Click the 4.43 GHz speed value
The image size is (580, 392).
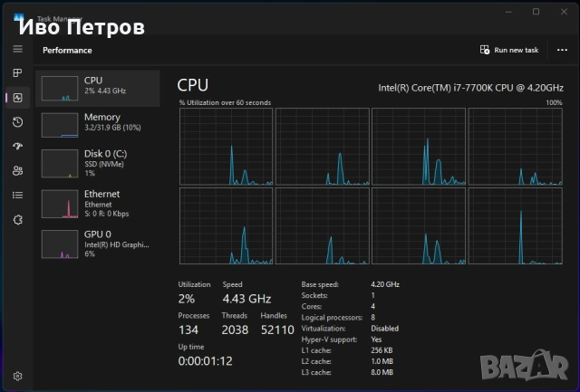click(x=246, y=299)
